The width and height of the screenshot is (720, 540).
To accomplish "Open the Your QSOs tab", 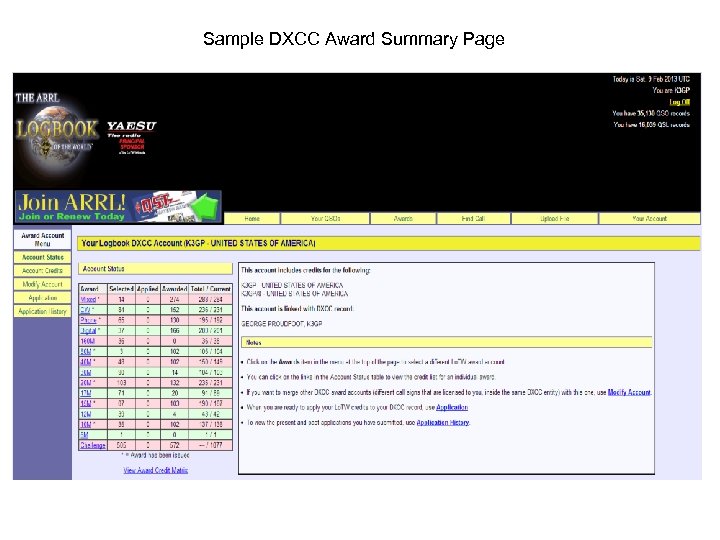I will click(x=325, y=219).
